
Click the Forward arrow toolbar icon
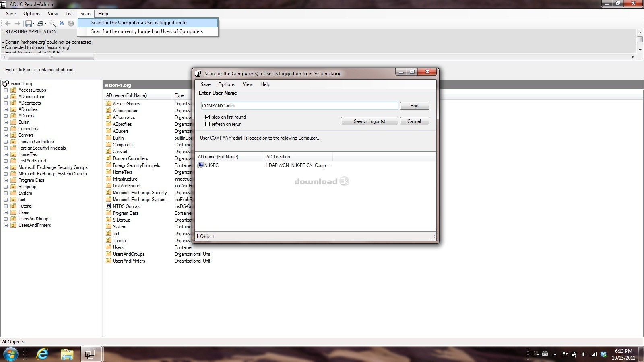point(17,23)
